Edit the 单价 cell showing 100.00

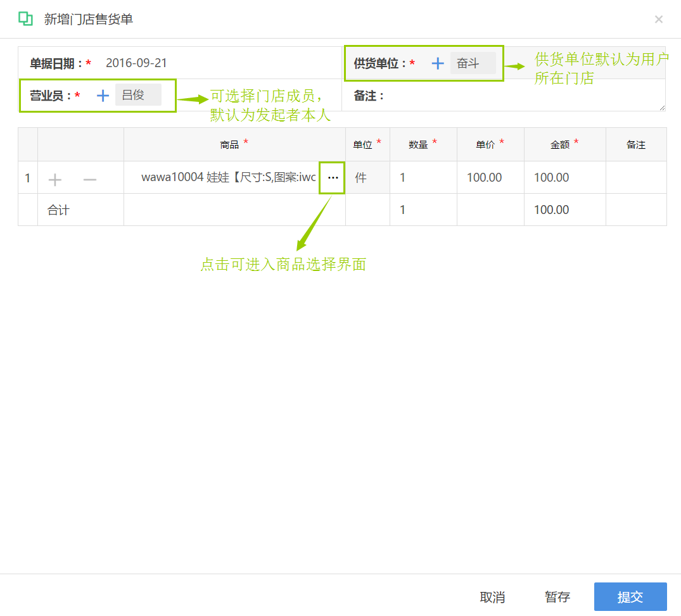[490, 177]
